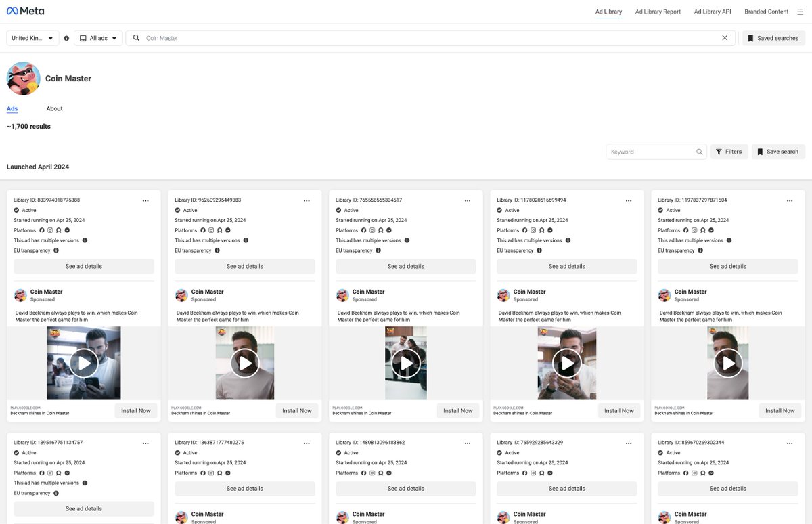Viewport: 812px width, 524px height.
Task: See ad details for ad 1197837297871504
Action: point(728,267)
